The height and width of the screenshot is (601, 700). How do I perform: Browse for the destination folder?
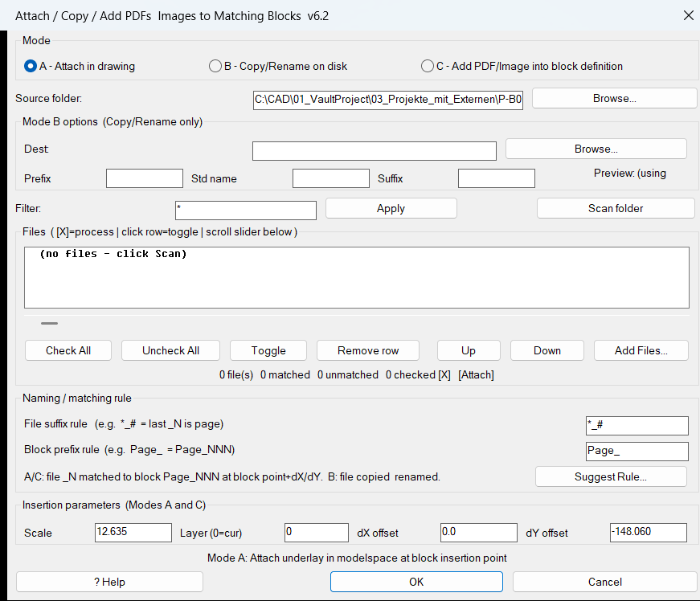[596, 149]
